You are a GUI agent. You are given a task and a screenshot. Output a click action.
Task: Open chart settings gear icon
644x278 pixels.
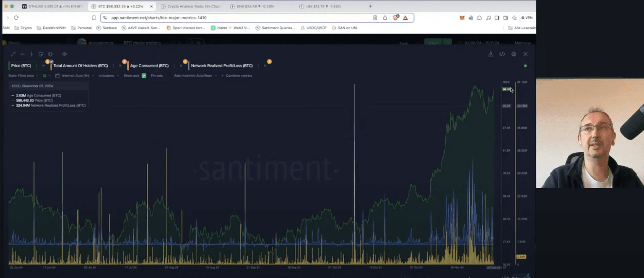(x=514, y=54)
